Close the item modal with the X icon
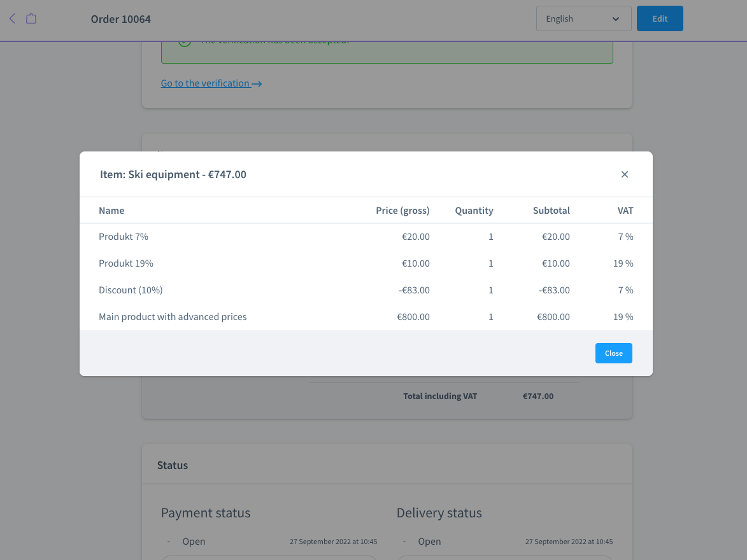 point(625,174)
